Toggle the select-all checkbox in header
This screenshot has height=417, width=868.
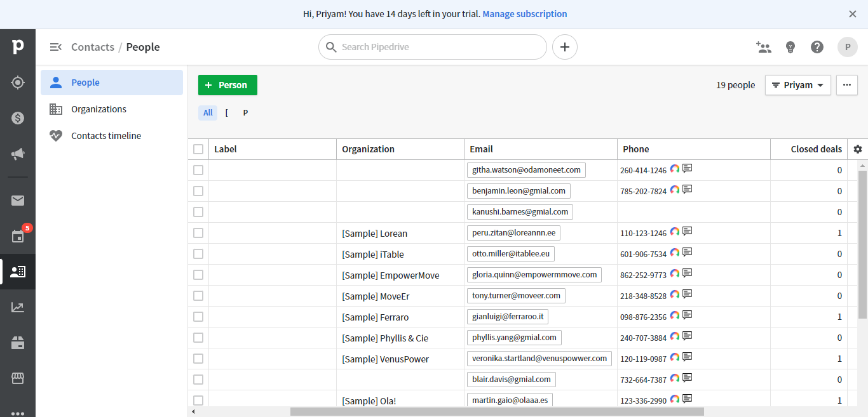[198, 149]
